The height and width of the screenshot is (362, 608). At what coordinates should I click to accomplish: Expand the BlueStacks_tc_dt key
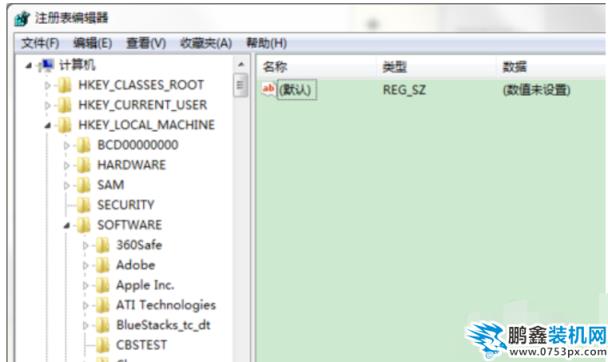[86, 326]
